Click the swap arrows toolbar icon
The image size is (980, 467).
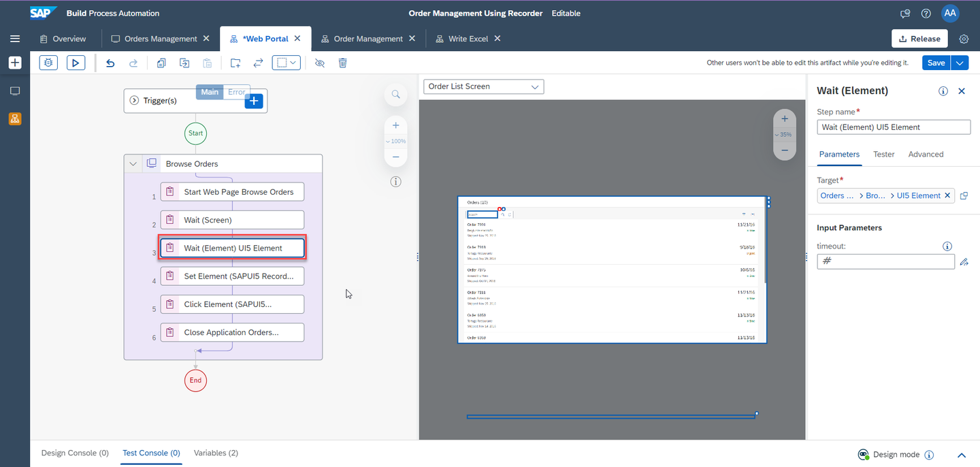tap(258, 63)
